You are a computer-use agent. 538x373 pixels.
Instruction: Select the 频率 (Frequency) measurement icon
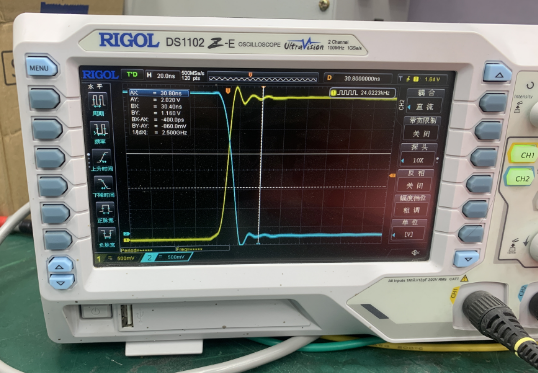tap(100, 132)
